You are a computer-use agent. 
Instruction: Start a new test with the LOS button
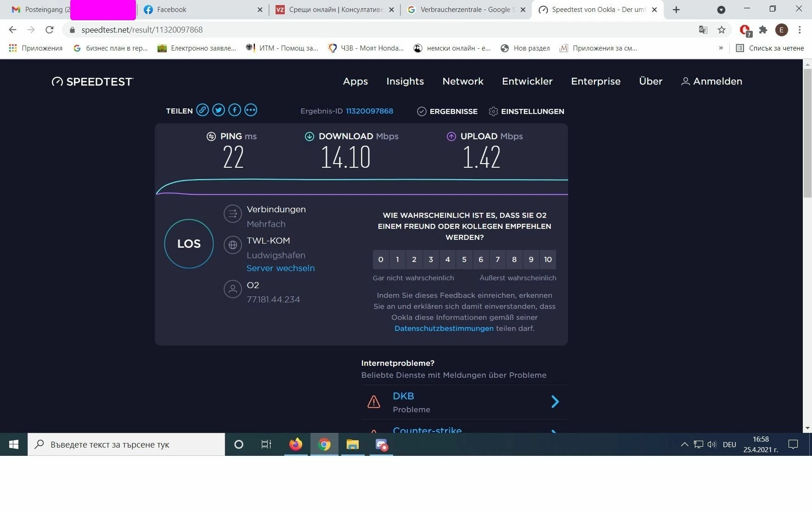tap(189, 244)
